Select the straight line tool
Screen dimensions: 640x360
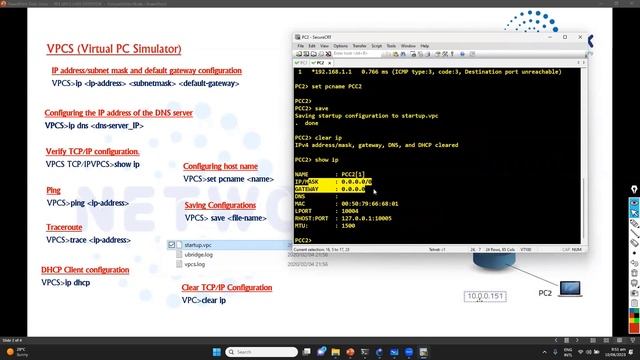(634, 233)
